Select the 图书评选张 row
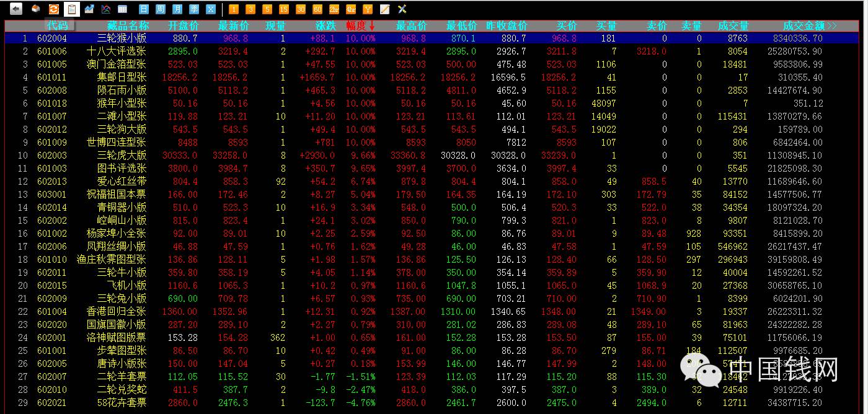Viewport: 868px width, 414px height. coord(432,168)
